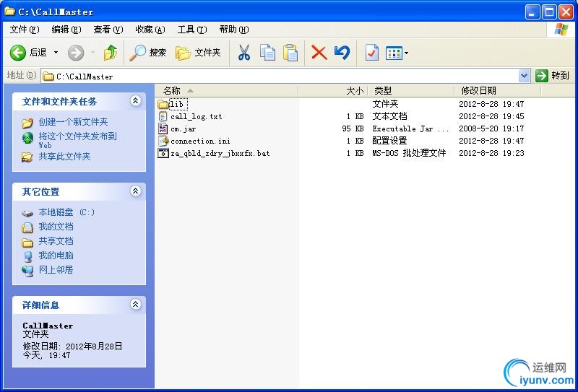Select the za_qbld_zdry_jbxxfx.bat file icon

pos(163,153)
